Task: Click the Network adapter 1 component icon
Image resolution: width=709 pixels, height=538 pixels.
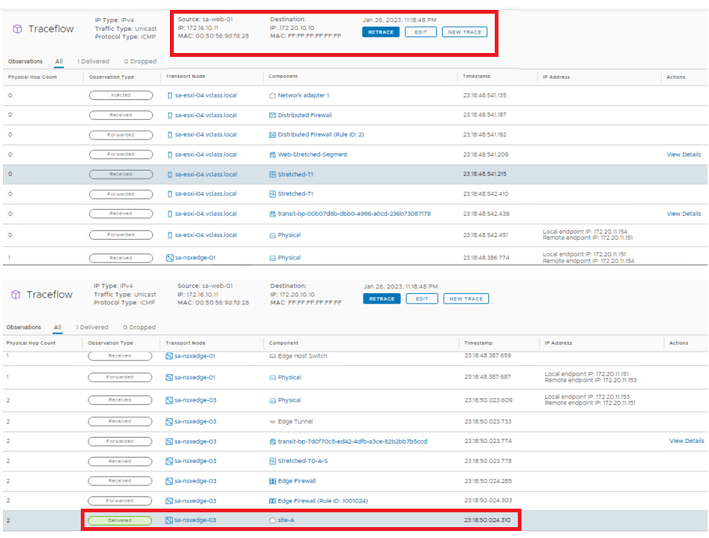Action: (x=272, y=95)
